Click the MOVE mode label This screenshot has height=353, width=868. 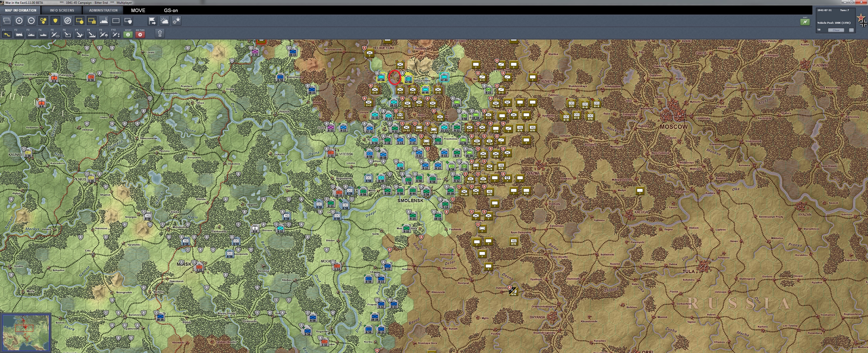138,10
